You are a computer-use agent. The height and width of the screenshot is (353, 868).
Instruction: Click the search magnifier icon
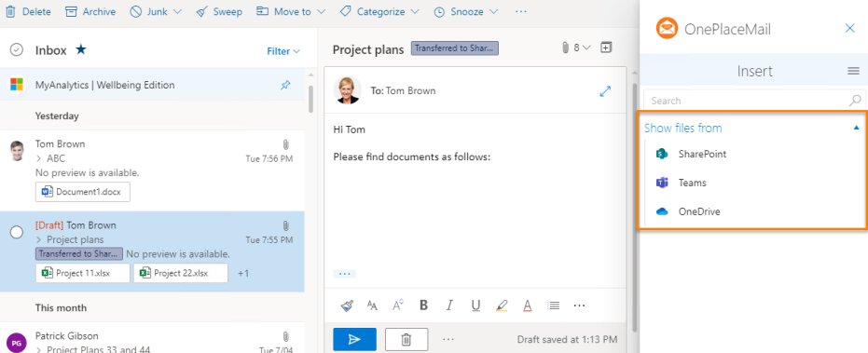855,101
